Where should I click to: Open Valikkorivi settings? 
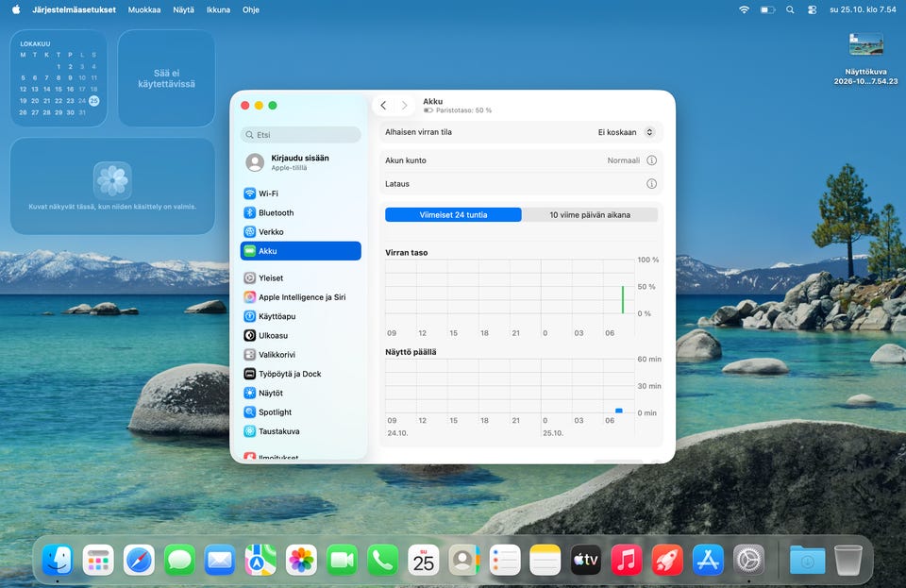[300, 354]
